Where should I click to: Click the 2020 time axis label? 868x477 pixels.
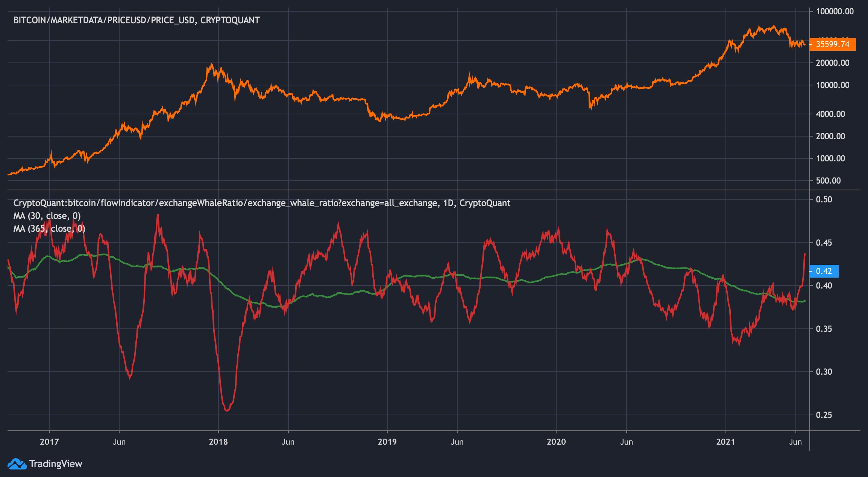[x=556, y=442]
